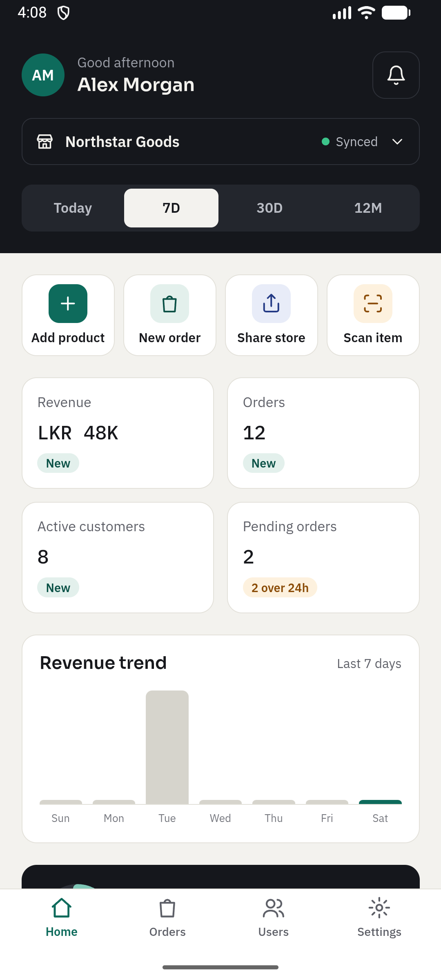Go to the Home tab icon
441x980 pixels.
coord(62,908)
